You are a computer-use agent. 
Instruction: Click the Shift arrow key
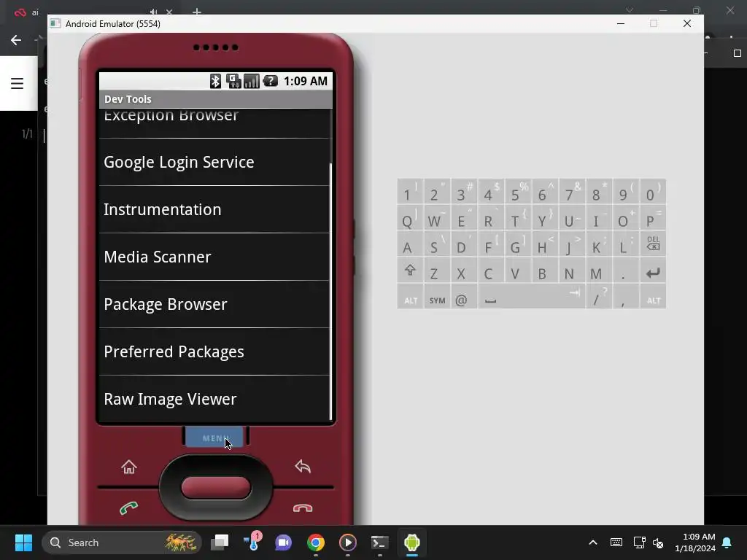coord(410,271)
